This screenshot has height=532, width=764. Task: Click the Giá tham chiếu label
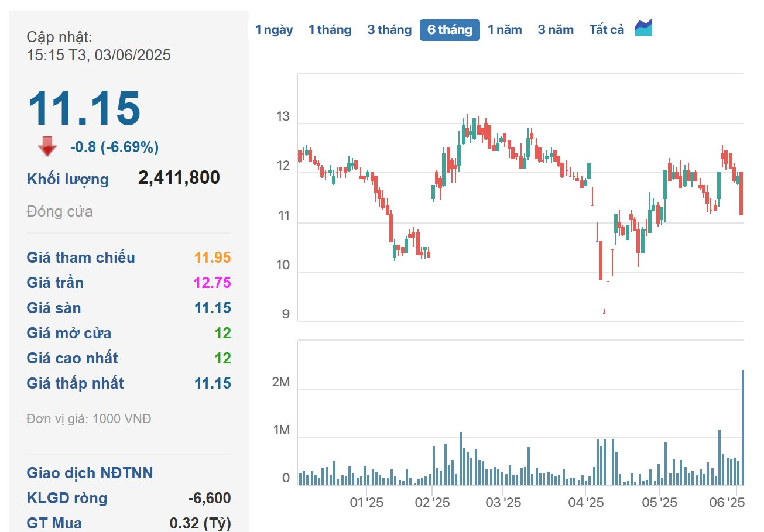(x=81, y=258)
